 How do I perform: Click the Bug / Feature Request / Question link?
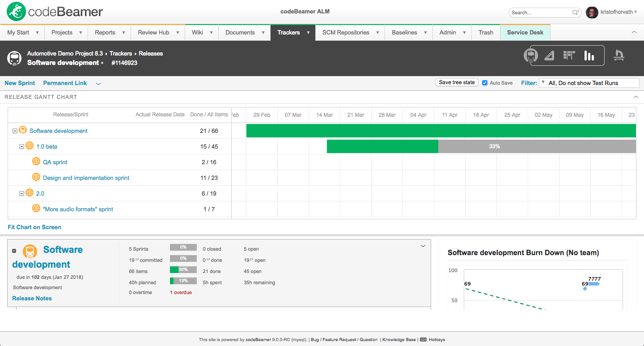click(x=344, y=340)
